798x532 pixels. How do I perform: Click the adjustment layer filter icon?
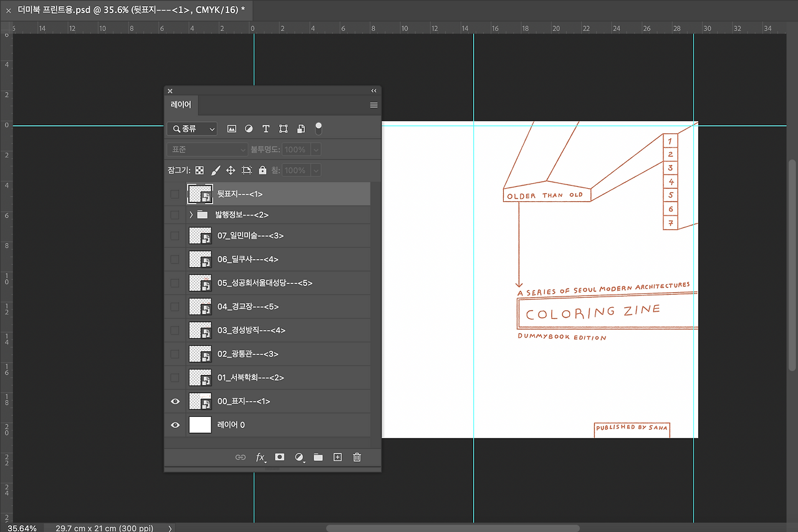click(x=249, y=129)
